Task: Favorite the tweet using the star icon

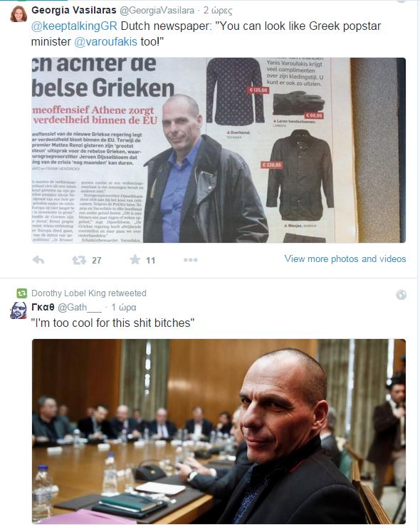Action: [135, 260]
